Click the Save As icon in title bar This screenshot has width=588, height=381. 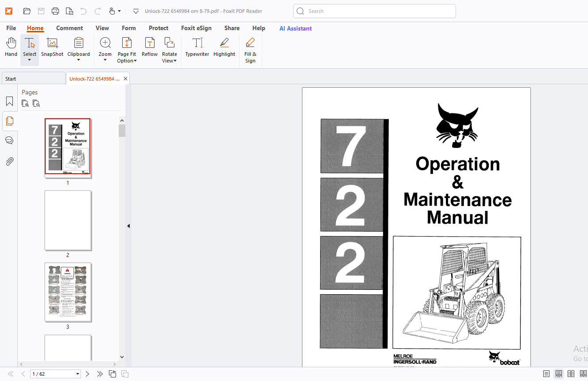[x=70, y=11]
